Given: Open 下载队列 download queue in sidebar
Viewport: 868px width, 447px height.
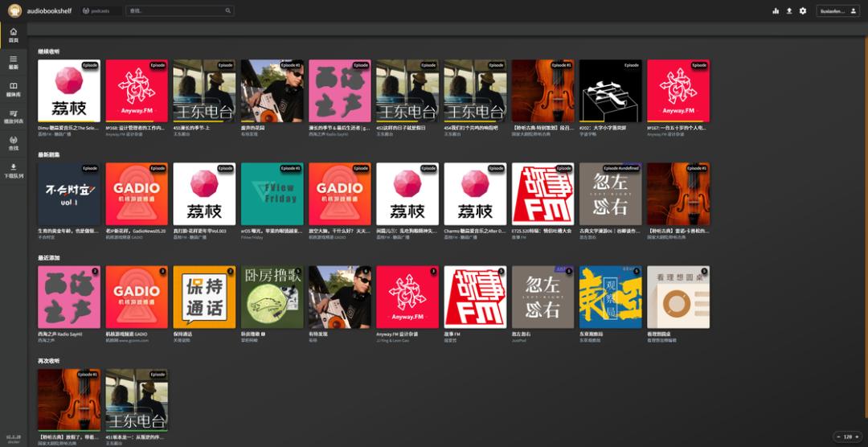Looking at the screenshot, I should pyautogui.click(x=14, y=170).
